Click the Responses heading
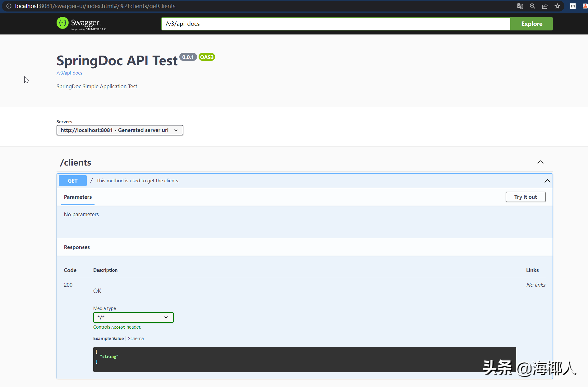The height and width of the screenshot is (387, 588). (x=77, y=247)
